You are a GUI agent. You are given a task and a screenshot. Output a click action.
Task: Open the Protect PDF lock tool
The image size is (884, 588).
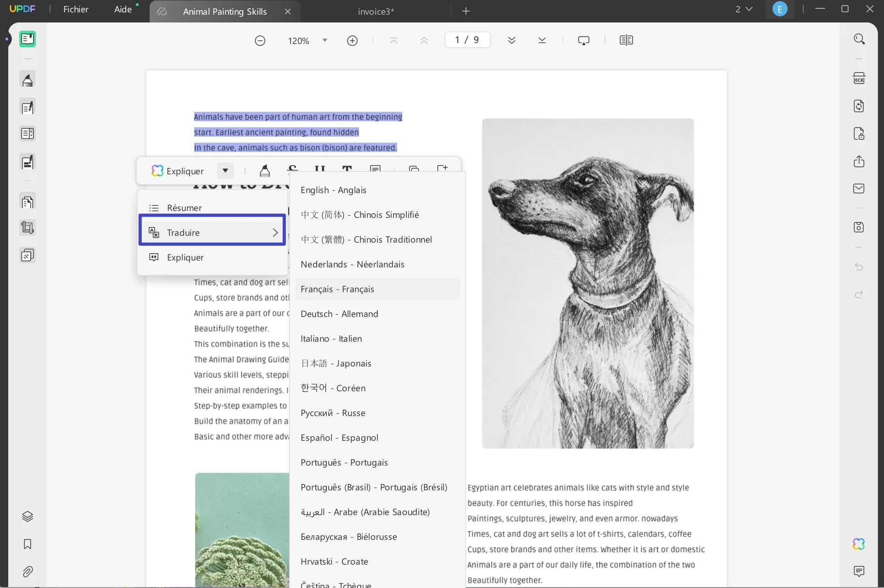[x=859, y=133]
